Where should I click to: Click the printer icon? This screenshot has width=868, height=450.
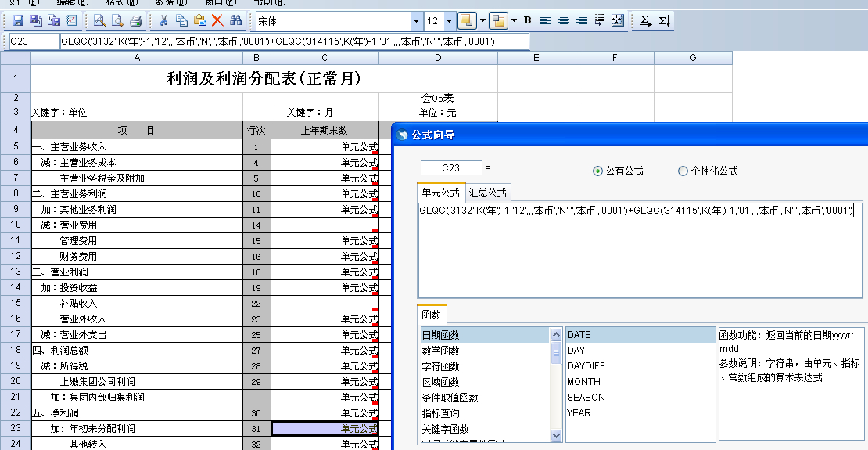[x=135, y=21]
